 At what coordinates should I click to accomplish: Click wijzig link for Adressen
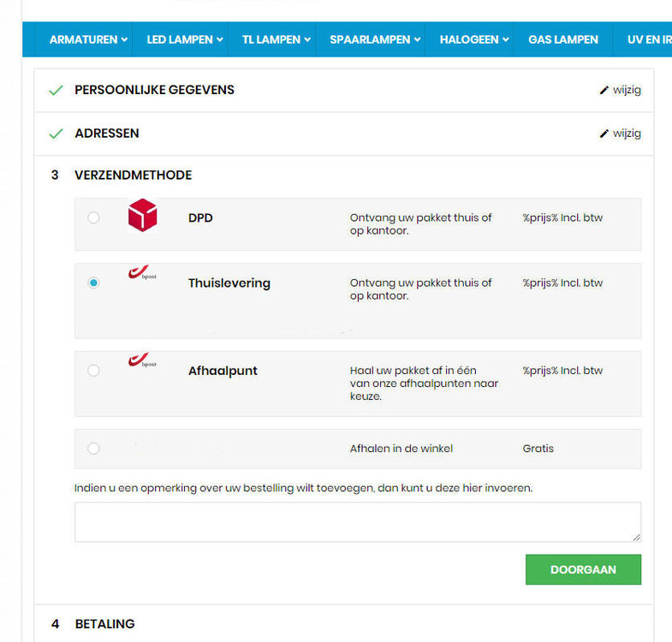click(627, 134)
